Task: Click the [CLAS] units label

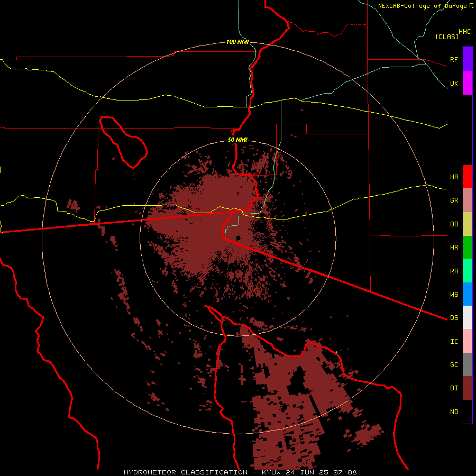Action: [447, 36]
